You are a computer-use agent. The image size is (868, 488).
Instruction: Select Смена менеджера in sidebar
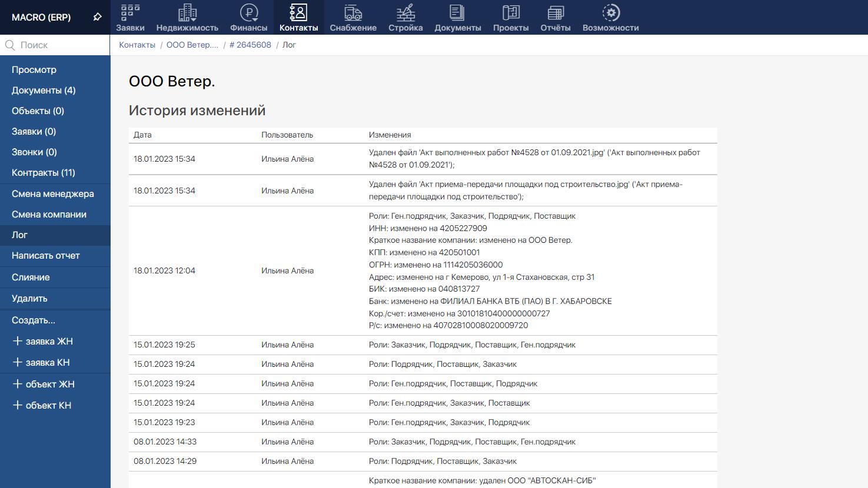click(x=53, y=194)
